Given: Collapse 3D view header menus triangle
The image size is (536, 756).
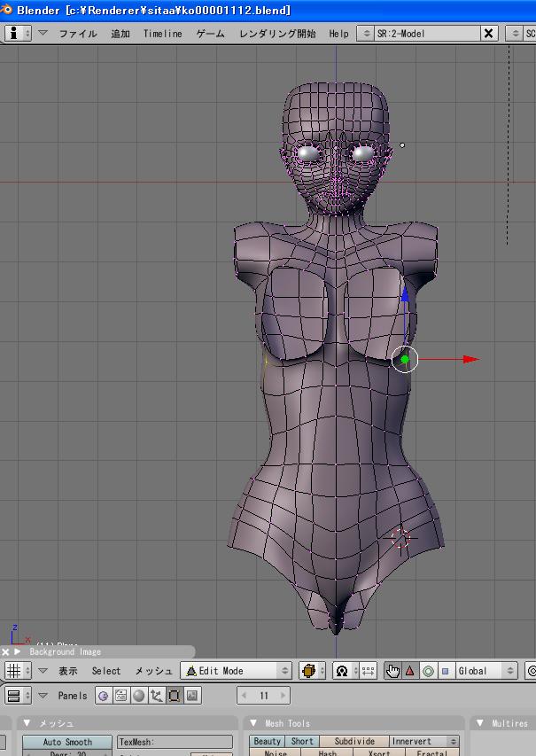Looking at the screenshot, I should tap(43, 671).
